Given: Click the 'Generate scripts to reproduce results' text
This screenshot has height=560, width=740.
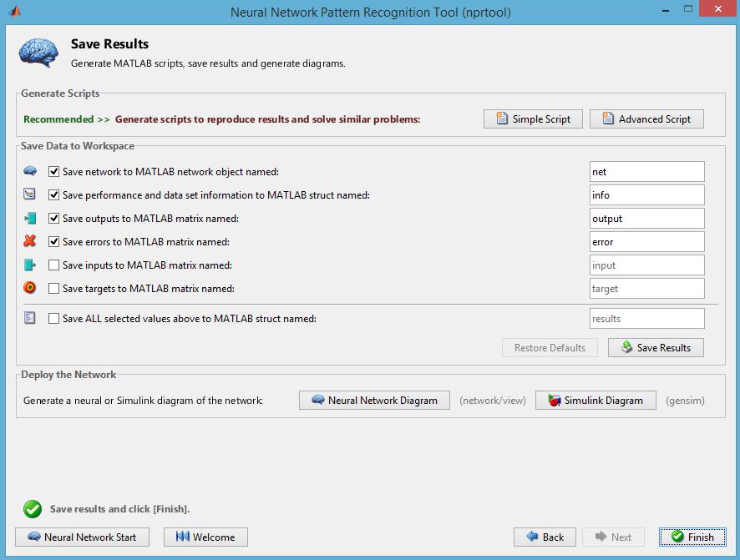Looking at the screenshot, I should click(267, 119).
